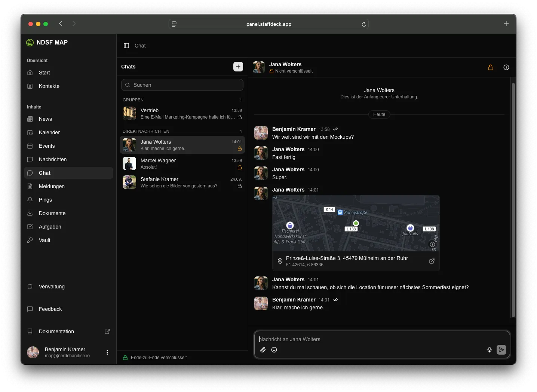Open Verwaltung in sidebar
The image size is (537, 392).
[x=69, y=287]
